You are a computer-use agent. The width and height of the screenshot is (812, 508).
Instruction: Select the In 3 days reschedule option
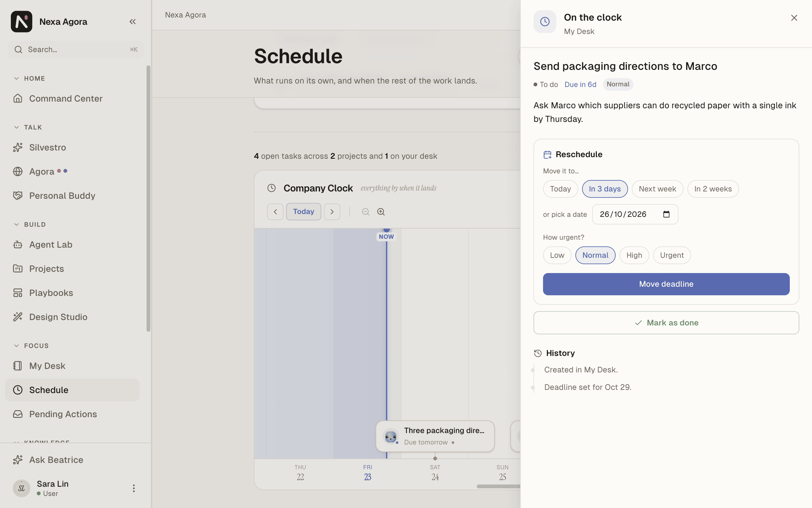[x=605, y=189]
